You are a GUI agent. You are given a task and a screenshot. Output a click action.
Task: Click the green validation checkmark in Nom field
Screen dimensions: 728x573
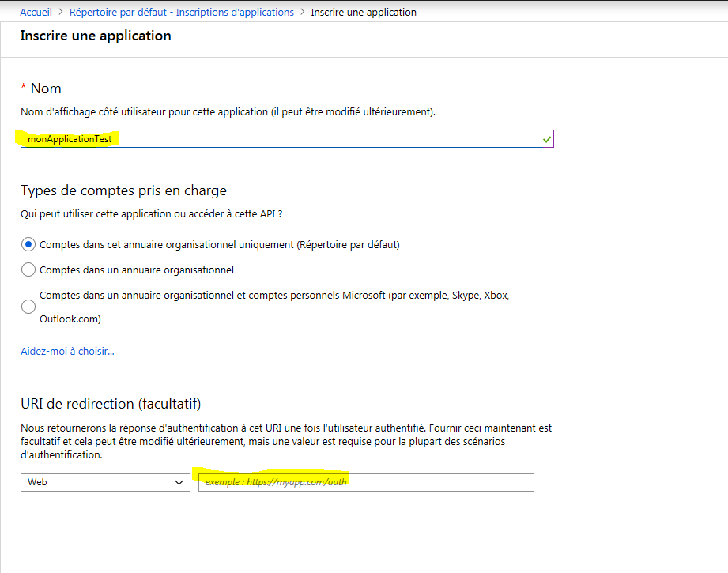tap(546, 139)
